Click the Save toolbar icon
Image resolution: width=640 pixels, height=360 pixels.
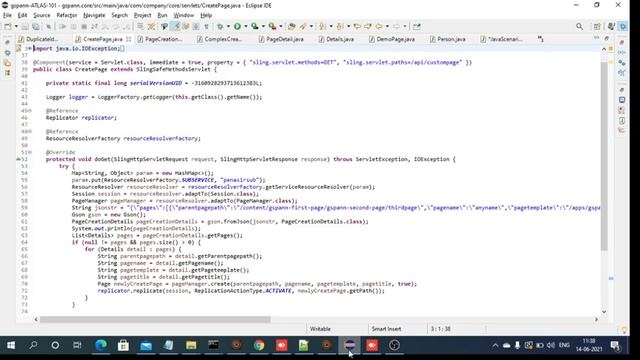(25, 27)
